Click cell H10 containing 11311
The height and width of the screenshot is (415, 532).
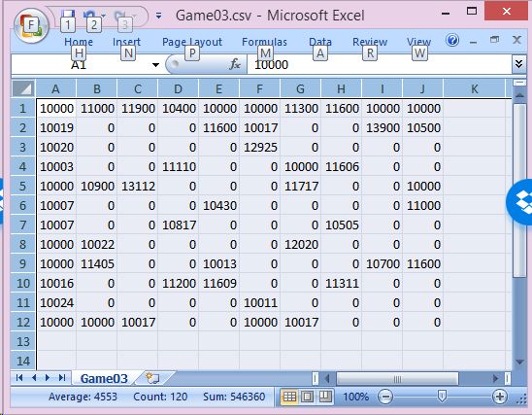(x=342, y=283)
